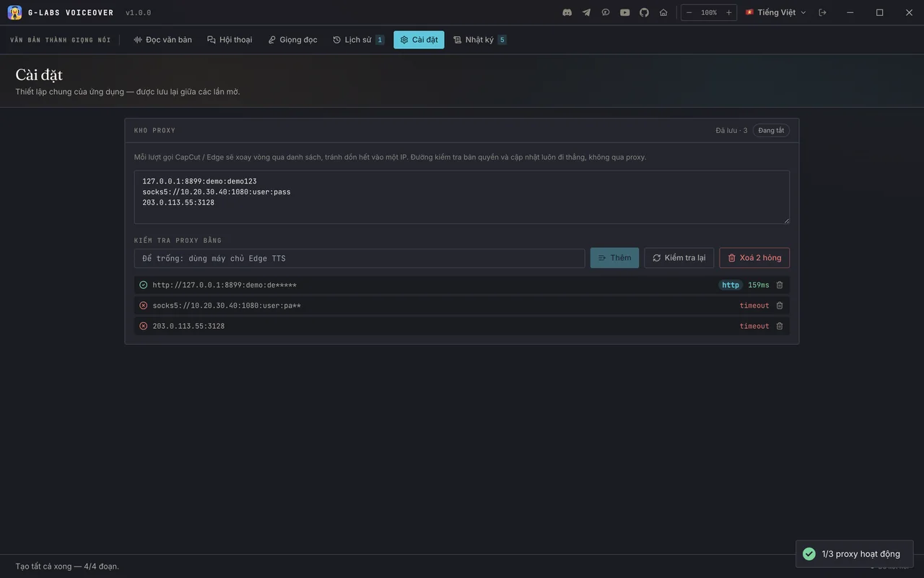
Task: Open the Tiếng Việt language dropdown
Action: 776,12
